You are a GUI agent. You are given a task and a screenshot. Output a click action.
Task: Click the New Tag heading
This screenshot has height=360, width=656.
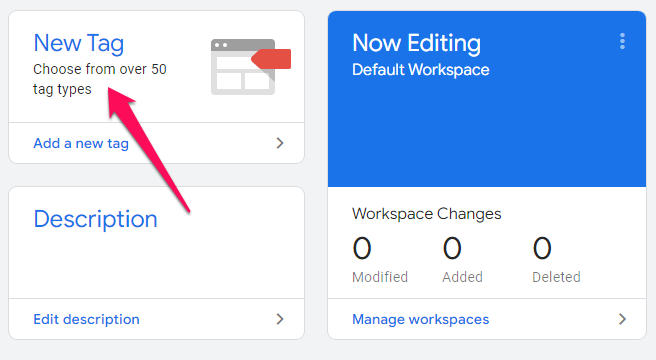[79, 43]
